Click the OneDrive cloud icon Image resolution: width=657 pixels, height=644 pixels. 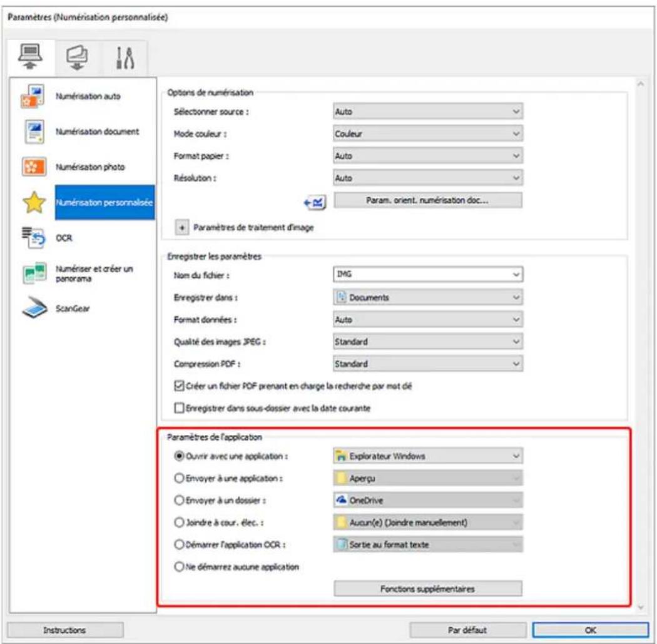pyautogui.click(x=342, y=499)
